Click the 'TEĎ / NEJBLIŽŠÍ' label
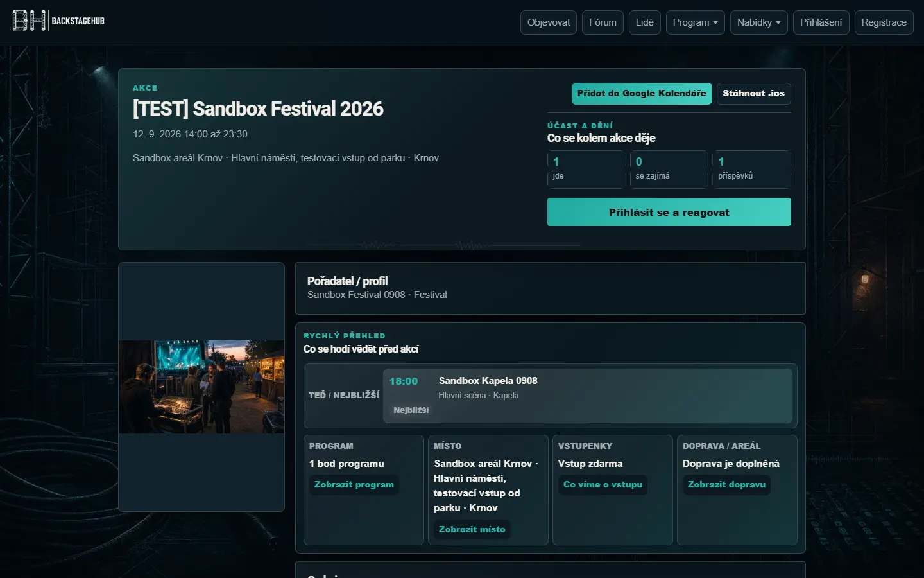The image size is (924, 578). (x=344, y=396)
